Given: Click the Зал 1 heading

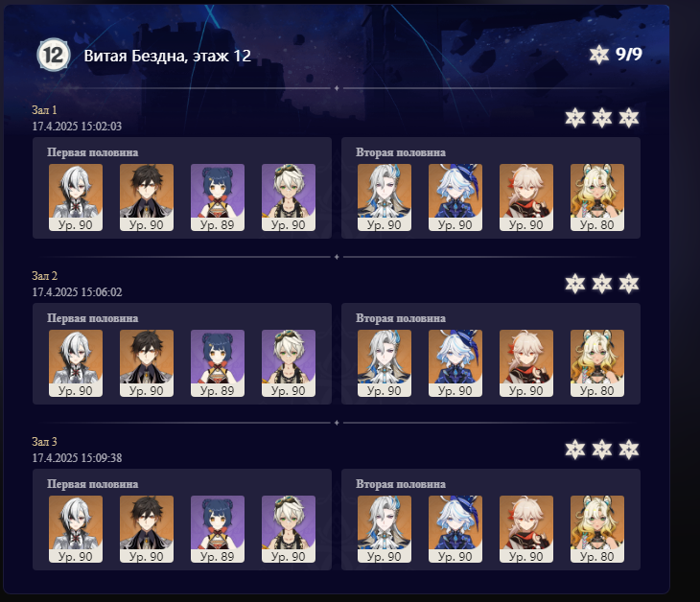Looking at the screenshot, I should (x=44, y=110).
